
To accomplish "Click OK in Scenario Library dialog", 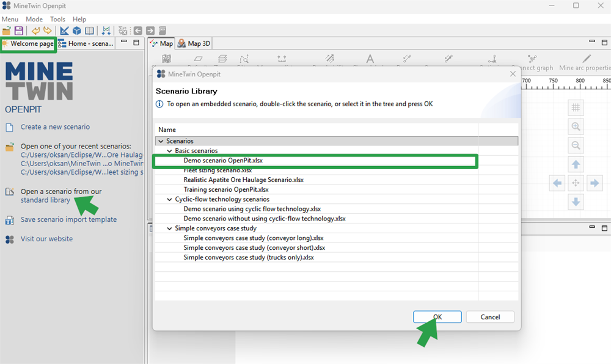I will (x=437, y=317).
